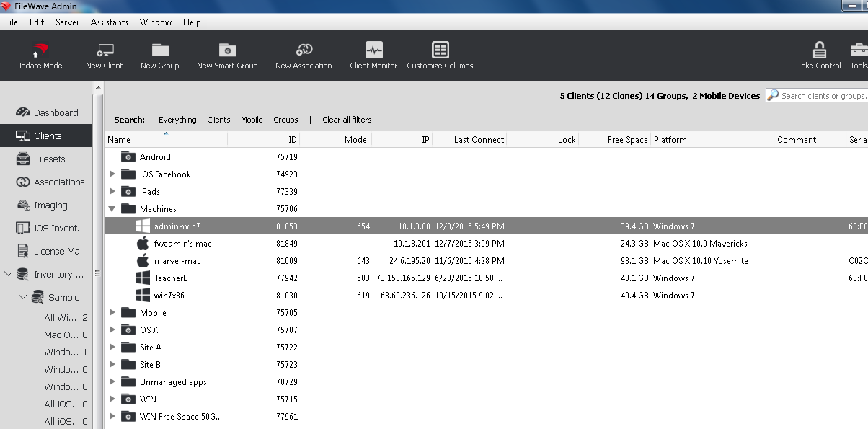
Task: Expand the iPads group
Action: (x=112, y=191)
